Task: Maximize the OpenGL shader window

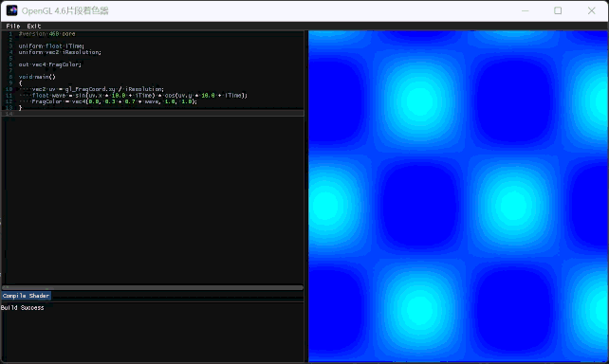Action: [558, 10]
